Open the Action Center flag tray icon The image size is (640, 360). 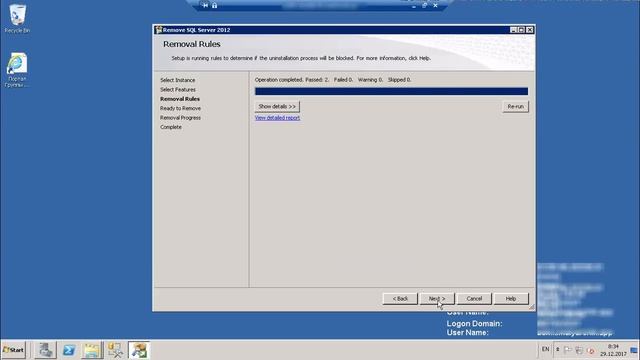[568, 350]
